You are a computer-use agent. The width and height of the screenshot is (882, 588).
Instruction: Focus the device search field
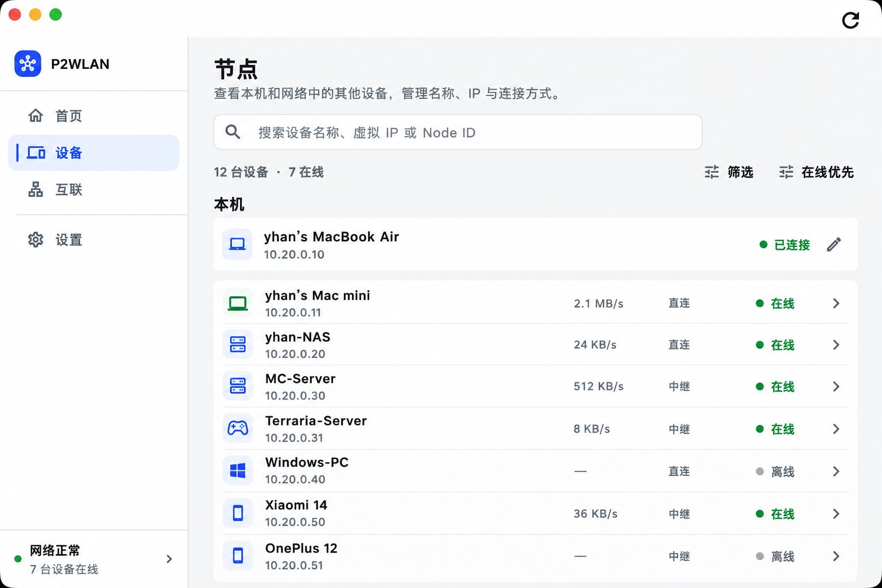coord(458,132)
